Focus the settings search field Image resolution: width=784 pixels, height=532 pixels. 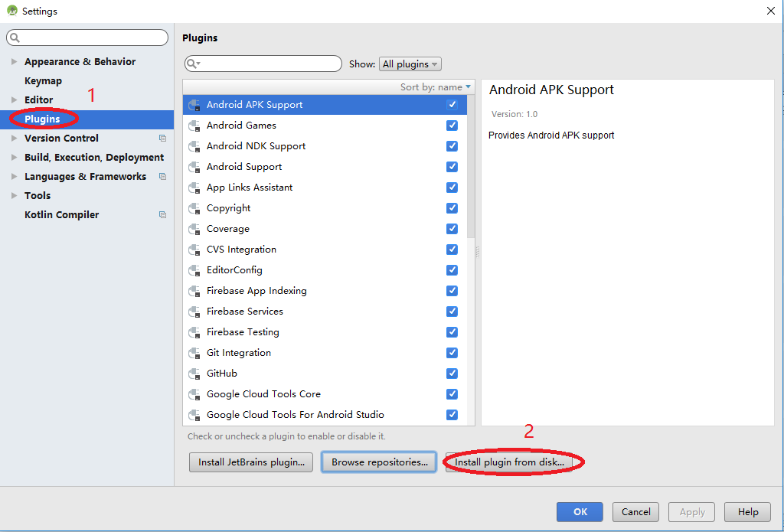click(x=87, y=38)
